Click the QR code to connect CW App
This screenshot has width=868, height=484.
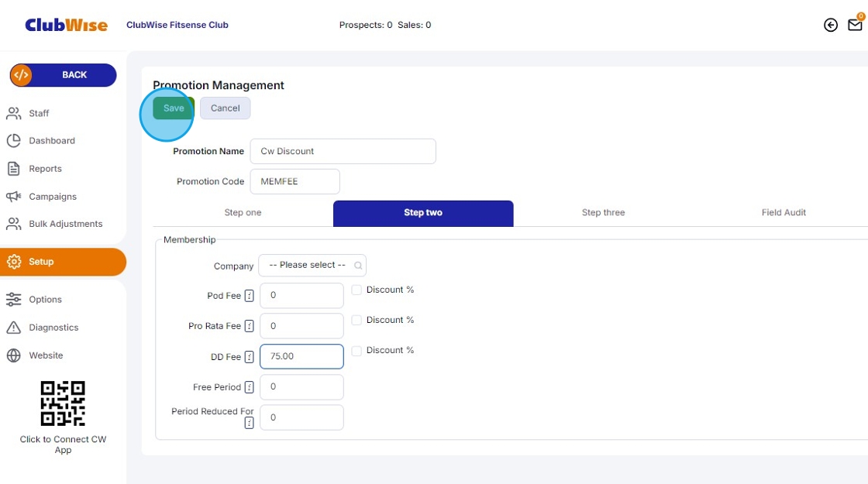tap(63, 403)
